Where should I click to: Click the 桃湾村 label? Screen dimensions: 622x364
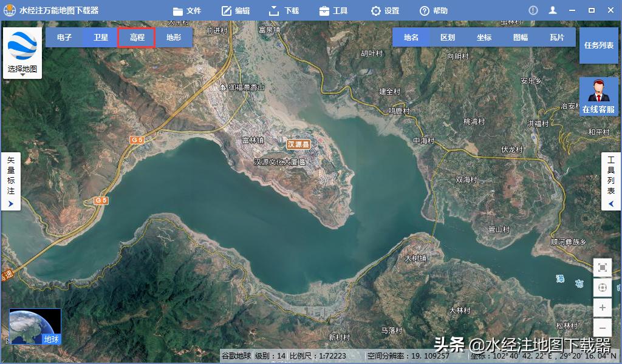pyautogui.click(x=474, y=121)
